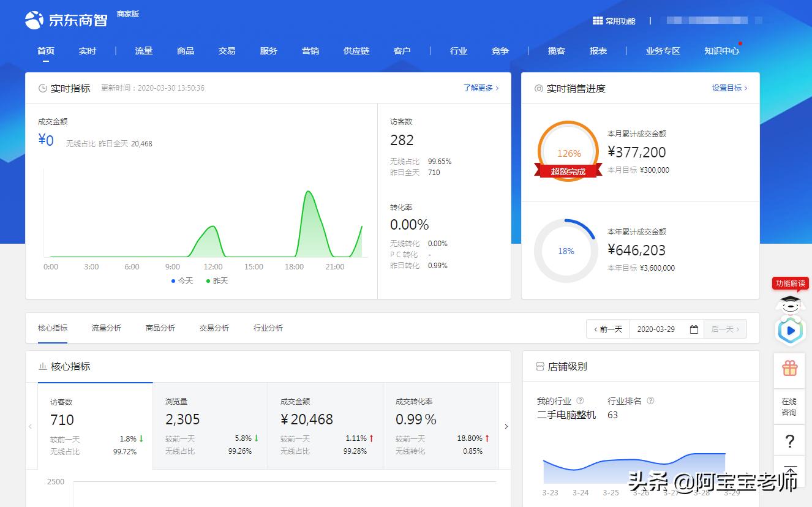This screenshot has height=507, width=812.
Task: Open the 流量 menu in top navigation
Action: coord(144,51)
